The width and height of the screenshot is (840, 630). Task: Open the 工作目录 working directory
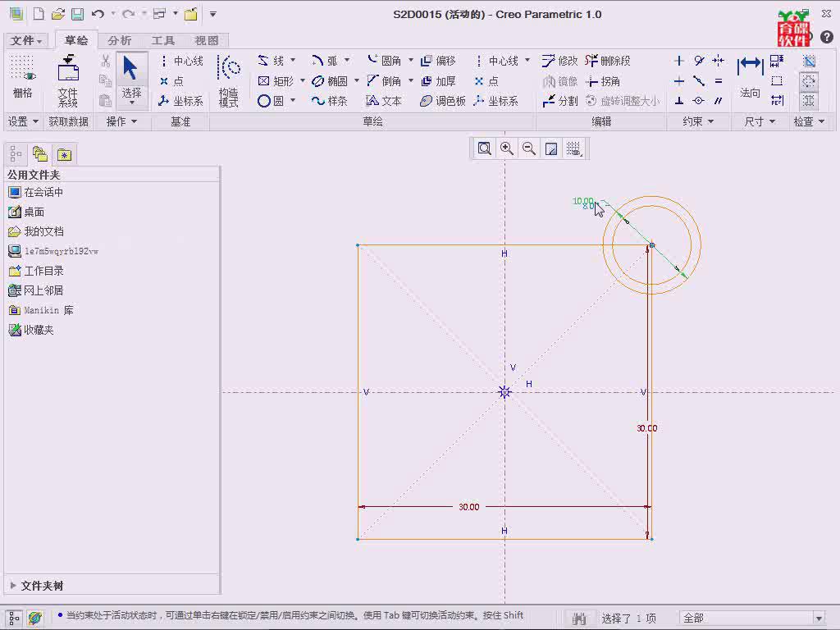[x=36, y=271]
